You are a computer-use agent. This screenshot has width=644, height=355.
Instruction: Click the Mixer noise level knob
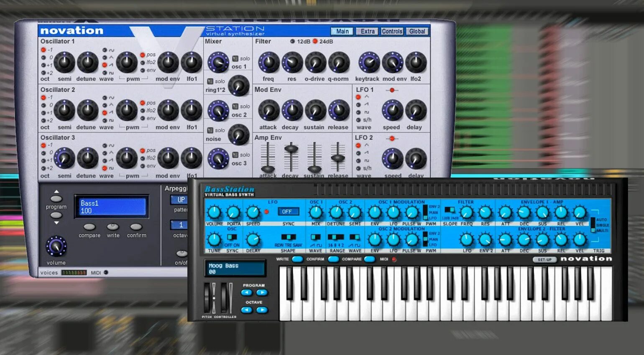239,134
